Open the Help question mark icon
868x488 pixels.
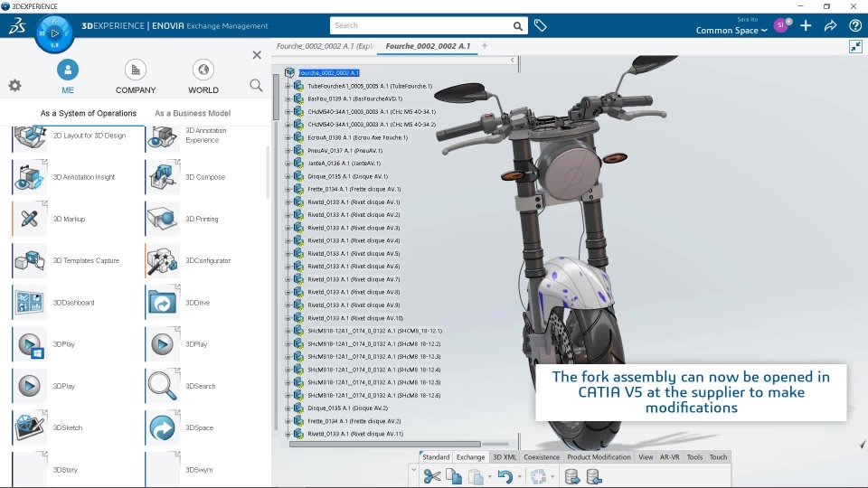(855, 25)
